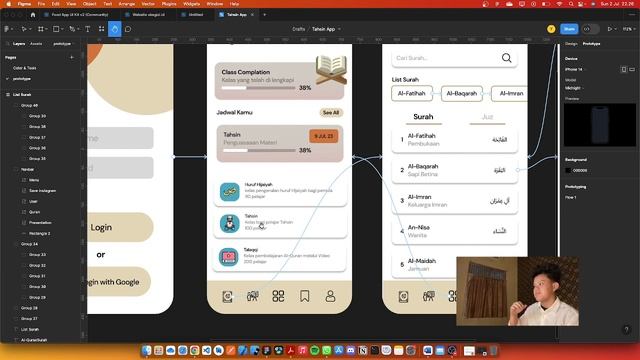640x360 pixels.
Task: Open the Resources tool
Action: coord(101,29)
